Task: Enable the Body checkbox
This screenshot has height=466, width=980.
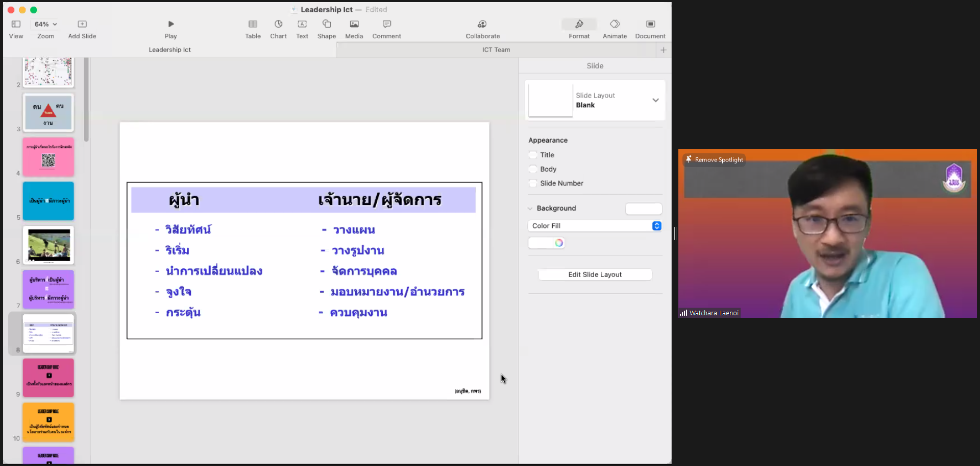Action: point(533,169)
